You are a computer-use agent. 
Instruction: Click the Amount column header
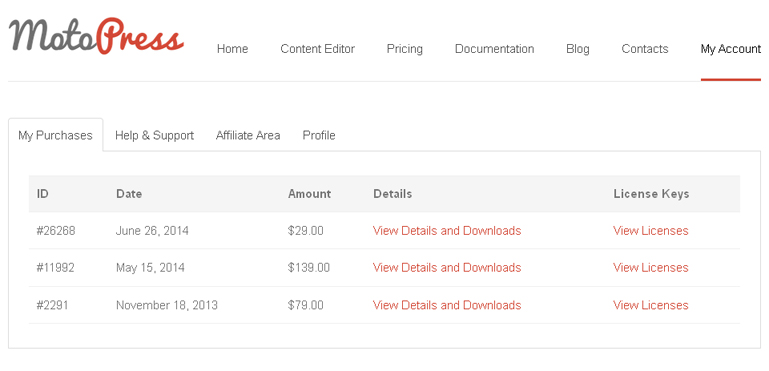(x=309, y=194)
